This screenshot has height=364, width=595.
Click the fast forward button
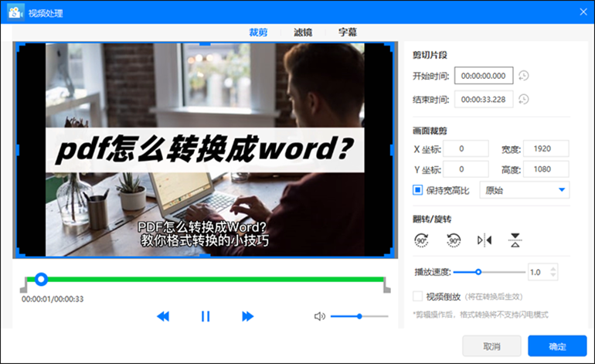coord(247,316)
